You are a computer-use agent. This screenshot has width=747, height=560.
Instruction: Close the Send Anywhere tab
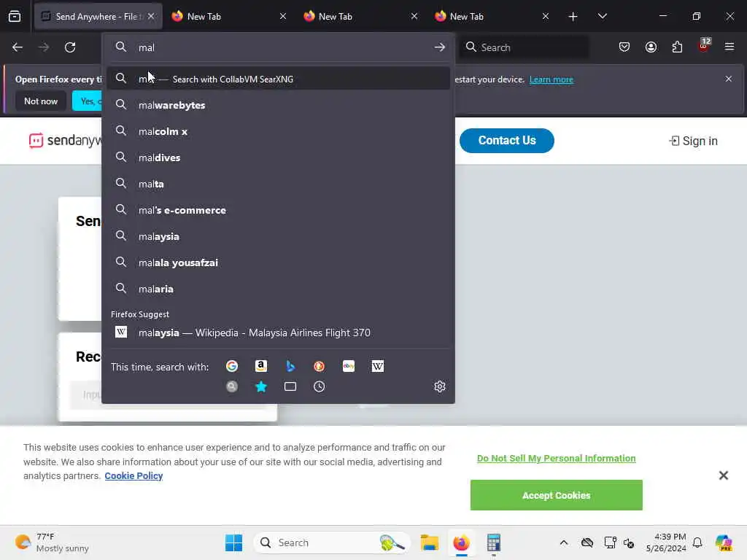coord(151,17)
